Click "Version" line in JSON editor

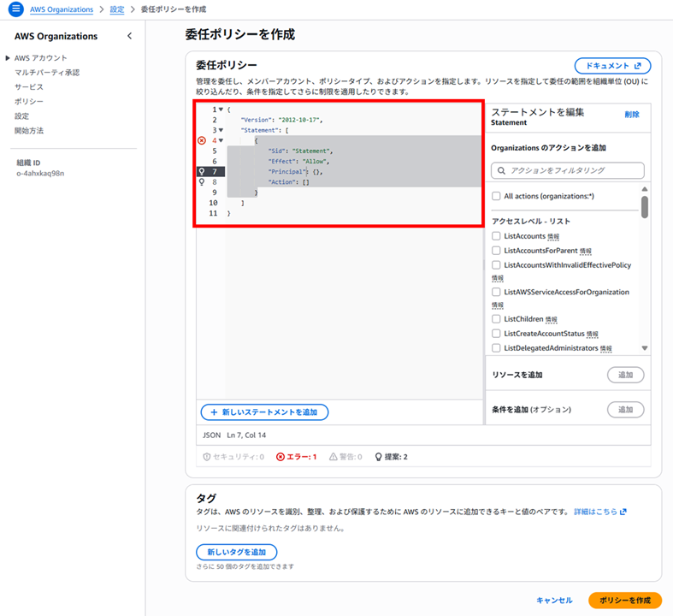click(281, 120)
